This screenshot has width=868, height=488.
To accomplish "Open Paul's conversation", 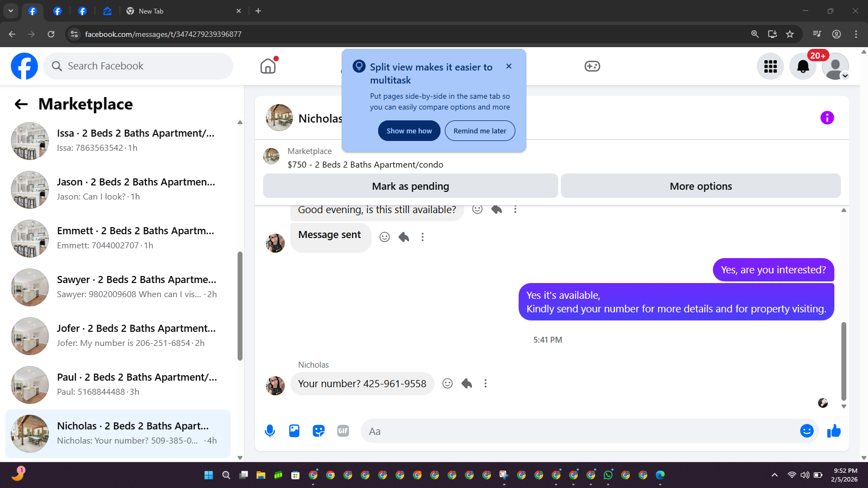I will (118, 385).
